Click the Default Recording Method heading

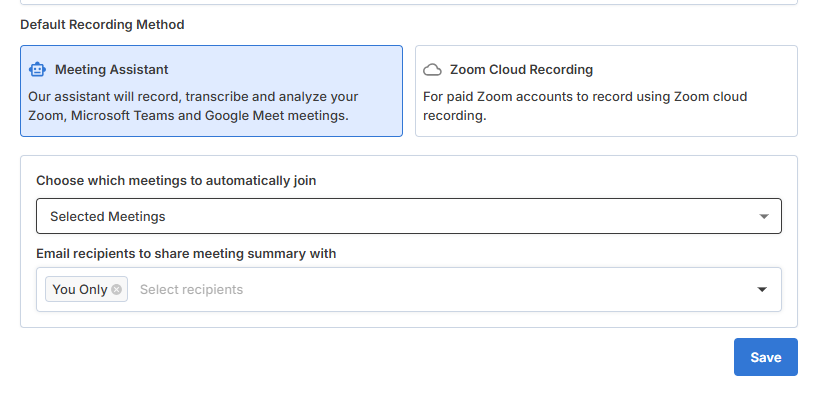click(x=102, y=24)
